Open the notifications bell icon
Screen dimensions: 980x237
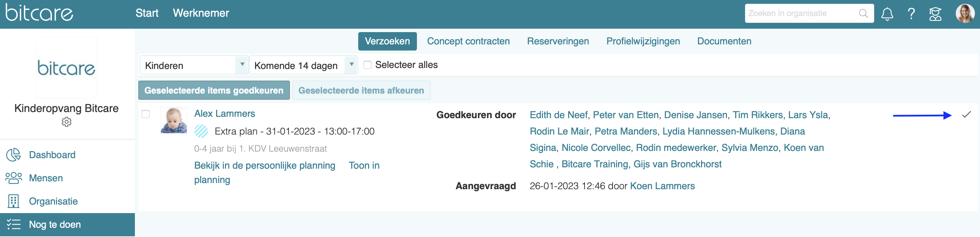pos(887,14)
